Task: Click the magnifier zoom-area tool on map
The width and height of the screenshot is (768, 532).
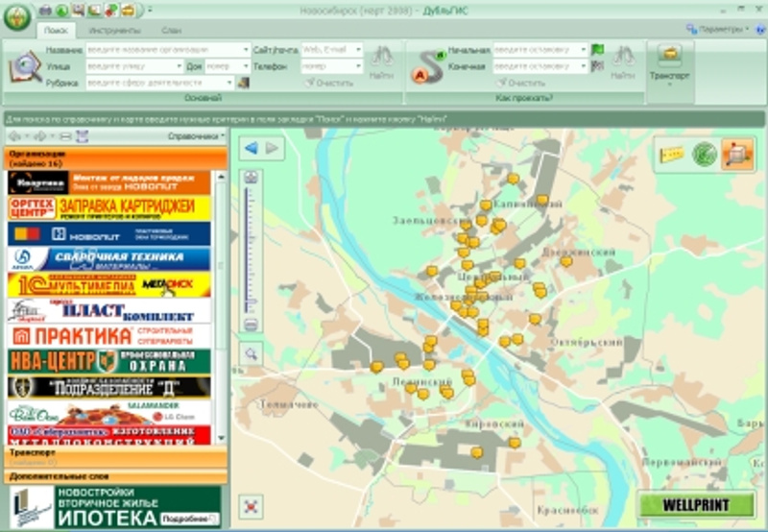Action: (252, 354)
